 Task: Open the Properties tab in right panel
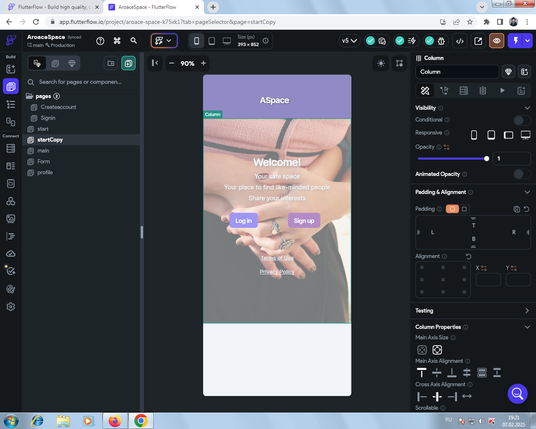click(x=425, y=91)
